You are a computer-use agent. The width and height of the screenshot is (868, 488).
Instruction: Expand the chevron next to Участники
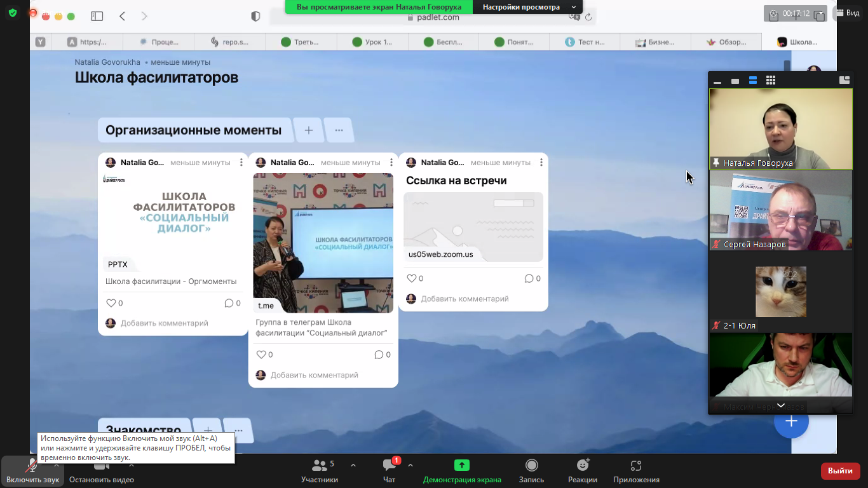pos(353,465)
